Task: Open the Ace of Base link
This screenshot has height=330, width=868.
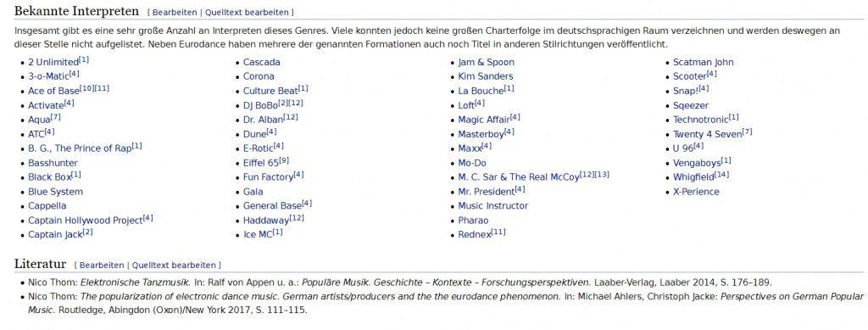Action: pyautogui.click(x=53, y=92)
